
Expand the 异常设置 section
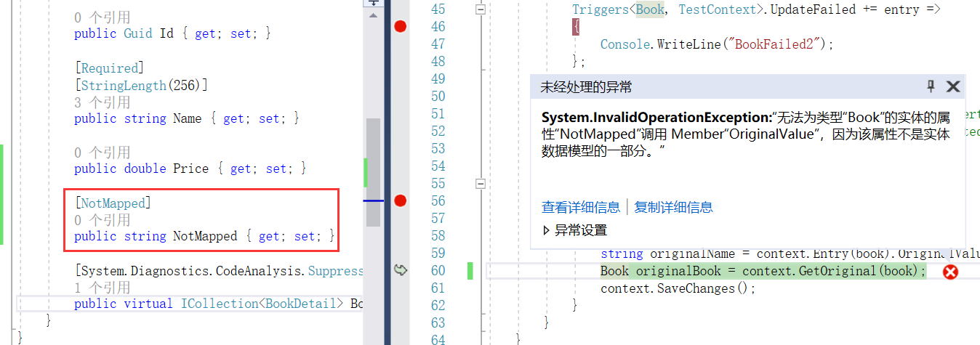click(575, 230)
